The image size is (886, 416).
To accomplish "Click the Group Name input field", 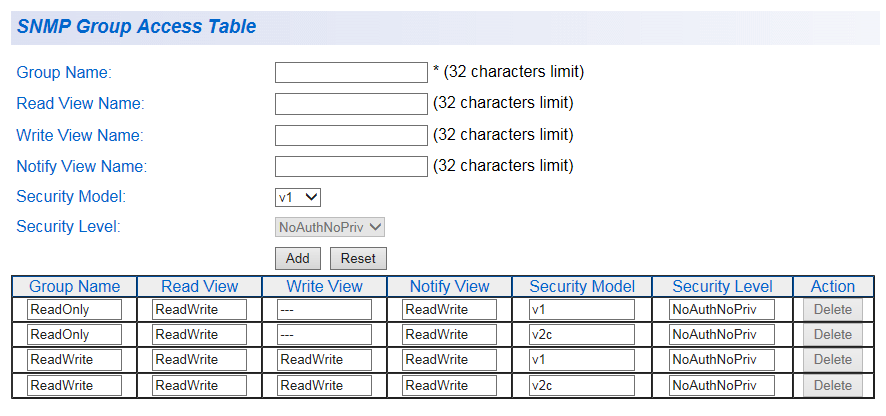I will tap(351, 72).
